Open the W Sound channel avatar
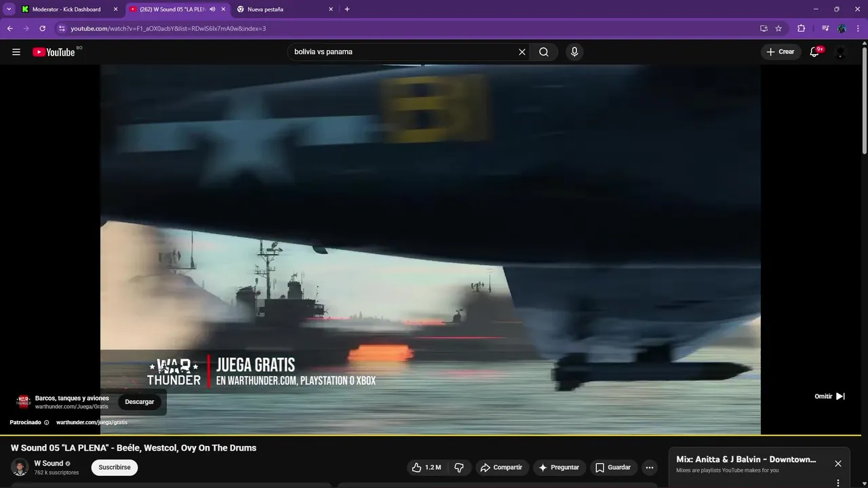This screenshot has height=488, width=868. [x=20, y=467]
